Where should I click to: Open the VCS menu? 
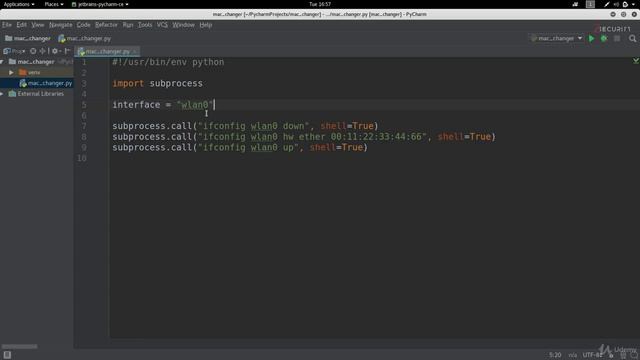click(162, 25)
